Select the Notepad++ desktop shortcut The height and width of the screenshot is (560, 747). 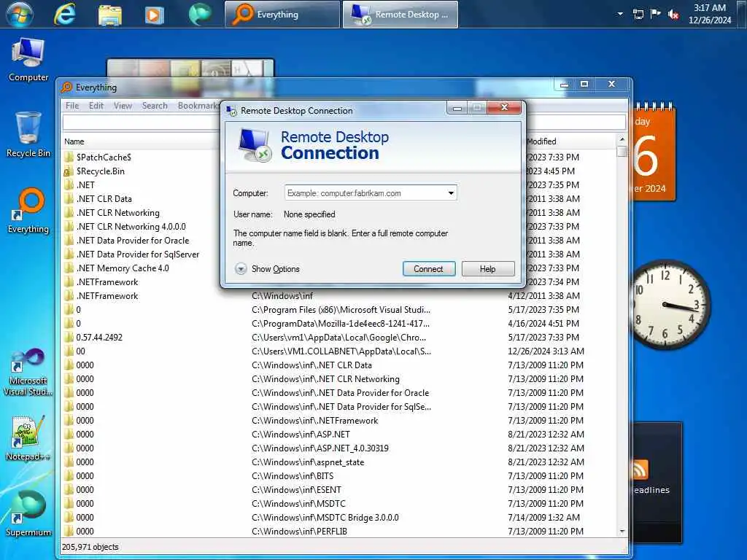click(x=28, y=438)
